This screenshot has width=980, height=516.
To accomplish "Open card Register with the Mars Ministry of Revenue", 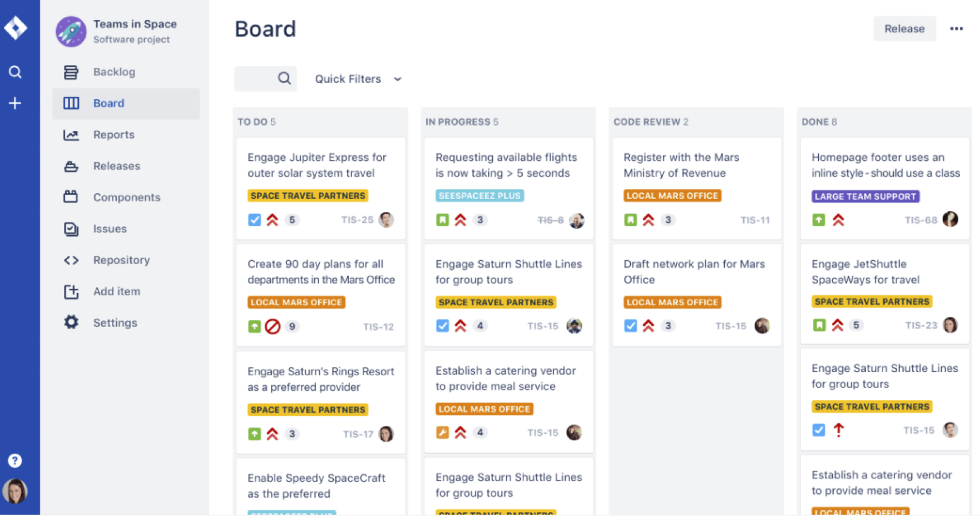I will point(697,188).
